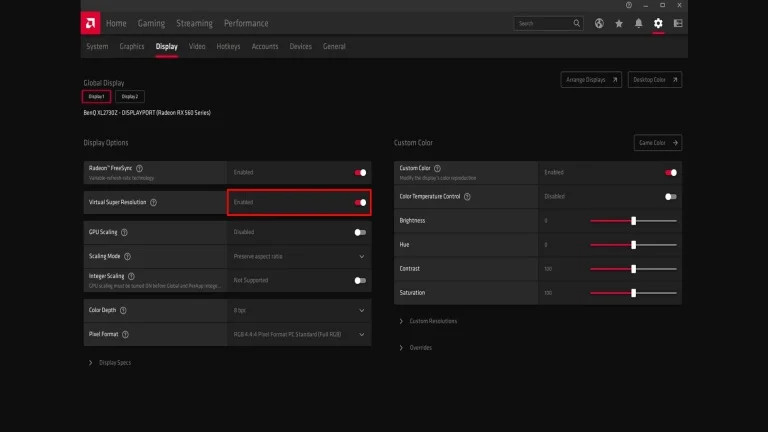The width and height of the screenshot is (768, 432).
Task: Select the Display 2 button
Action: pos(129,96)
